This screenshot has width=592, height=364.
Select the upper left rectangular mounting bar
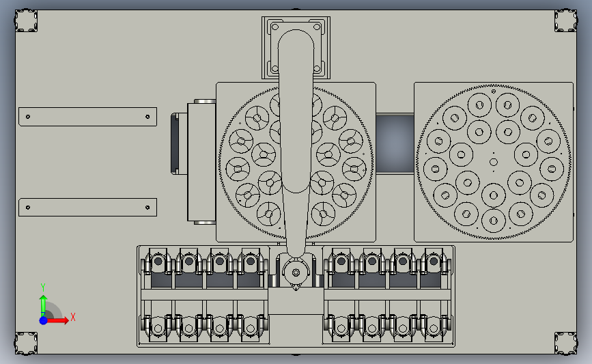pyautogui.click(x=87, y=117)
